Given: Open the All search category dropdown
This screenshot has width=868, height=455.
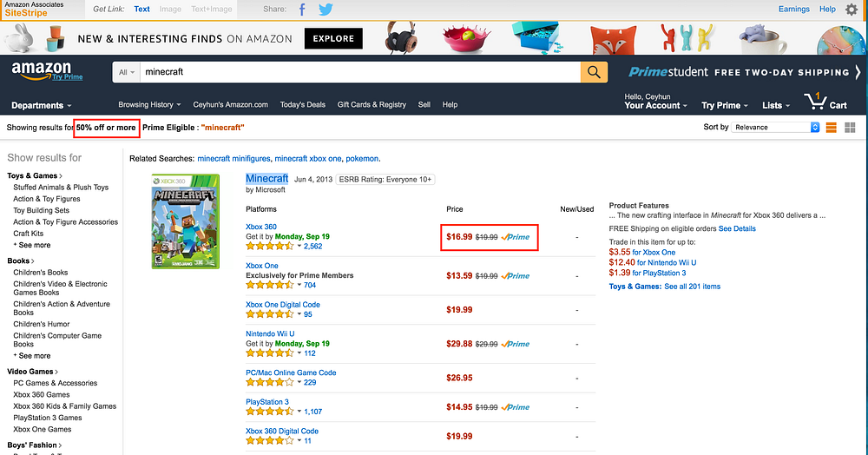Looking at the screenshot, I should point(126,72).
